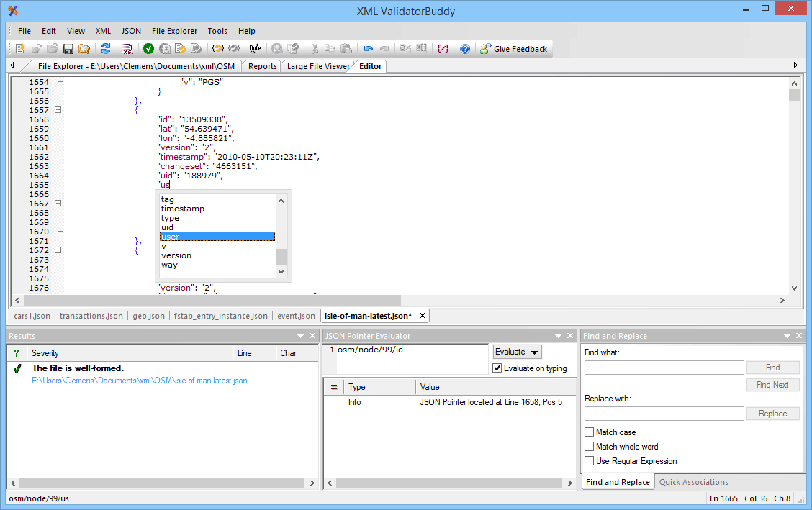Click the orange JSON braces check icon

pos(218,49)
